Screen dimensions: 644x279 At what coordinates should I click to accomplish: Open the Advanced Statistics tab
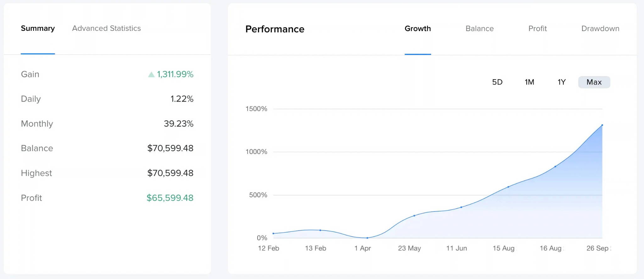[x=106, y=28]
